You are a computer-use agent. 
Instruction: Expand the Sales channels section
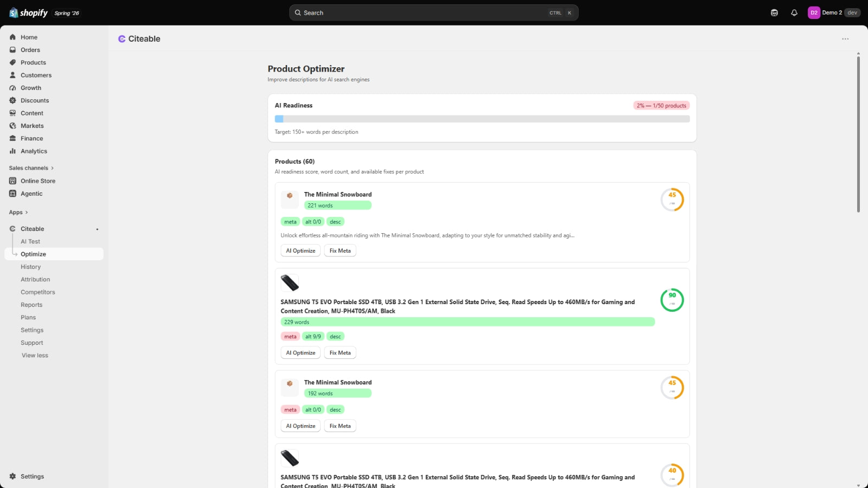[31, 168]
